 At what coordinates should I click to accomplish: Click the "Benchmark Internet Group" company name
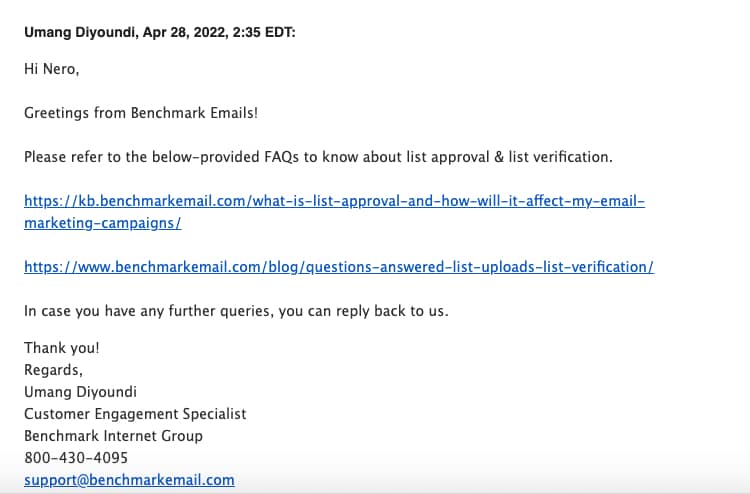113,436
